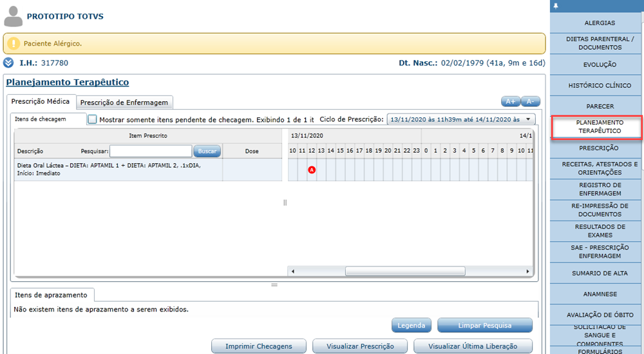Switch to Prescrição Médica tab

[x=40, y=101]
